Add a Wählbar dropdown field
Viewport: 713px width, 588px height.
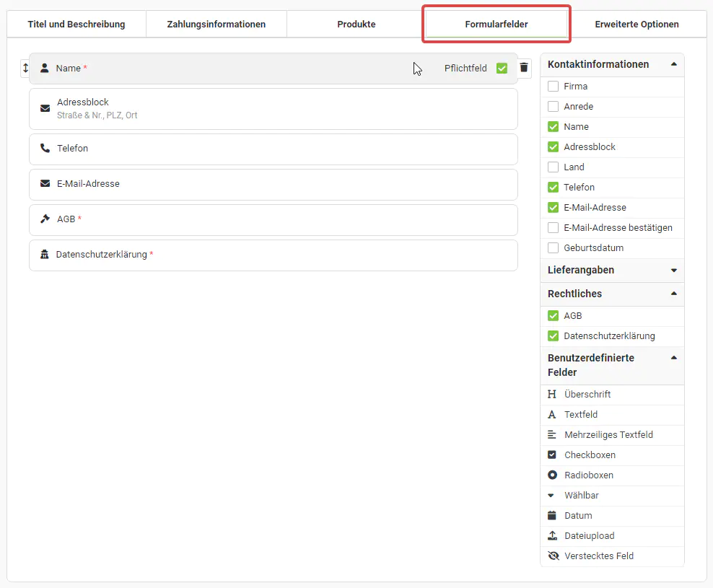click(581, 496)
